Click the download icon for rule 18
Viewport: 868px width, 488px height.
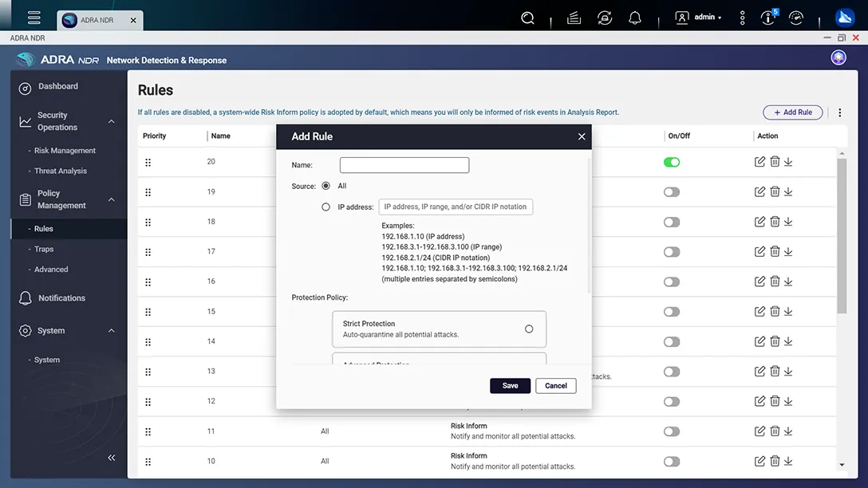coord(788,222)
